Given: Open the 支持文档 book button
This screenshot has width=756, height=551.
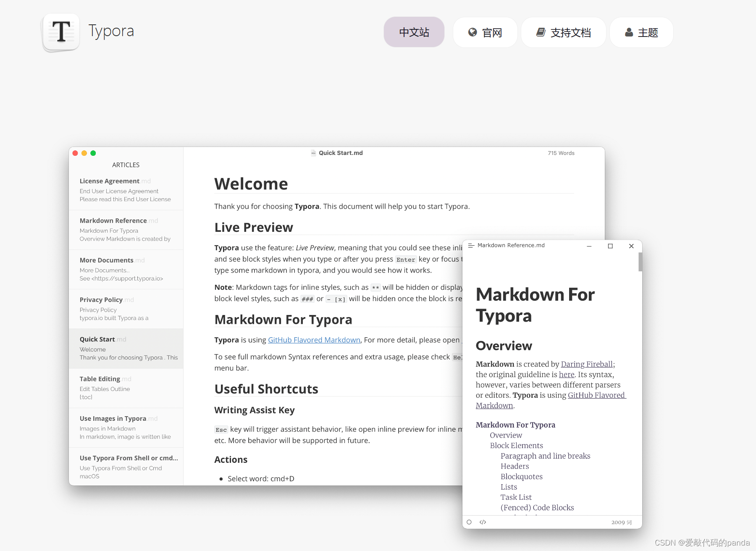Looking at the screenshot, I should point(563,32).
